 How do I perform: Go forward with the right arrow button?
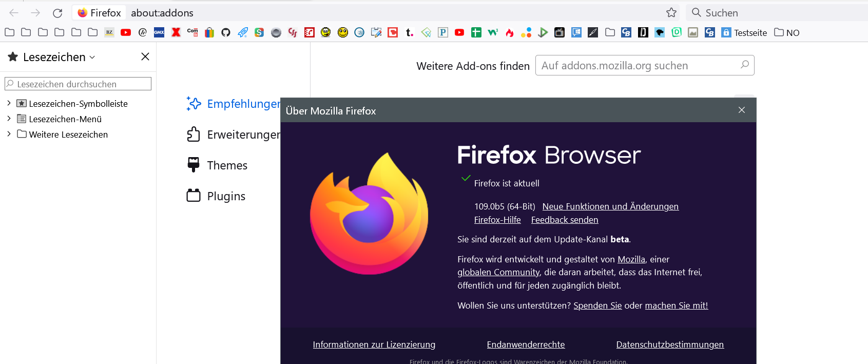click(35, 13)
